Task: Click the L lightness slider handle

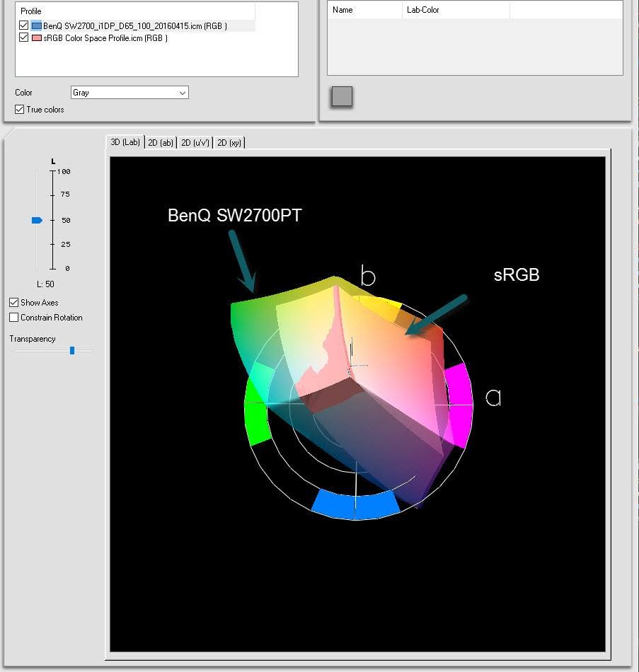Action: (37, 220)
